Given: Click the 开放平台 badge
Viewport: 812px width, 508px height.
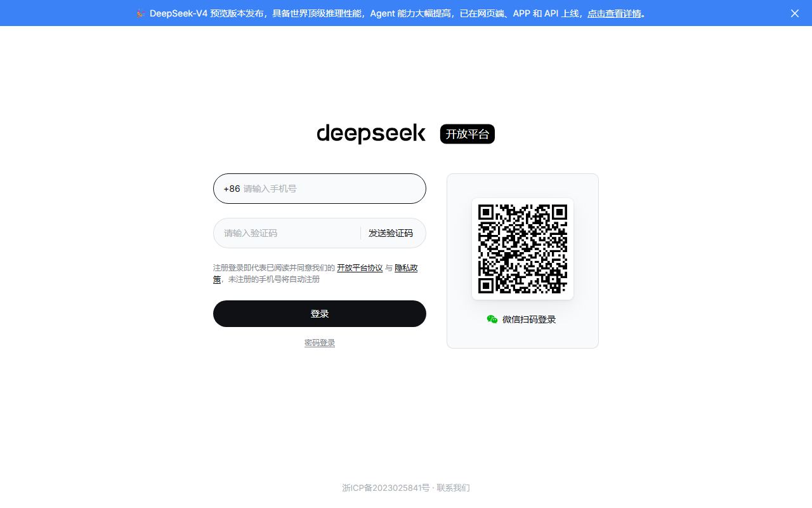Looking at the screenshot, I should click(x=468, y=134).
